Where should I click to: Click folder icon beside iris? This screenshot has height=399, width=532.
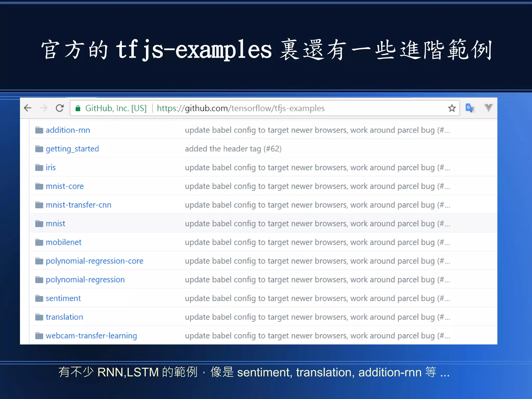pyautogui.click(x=39, y=167)
